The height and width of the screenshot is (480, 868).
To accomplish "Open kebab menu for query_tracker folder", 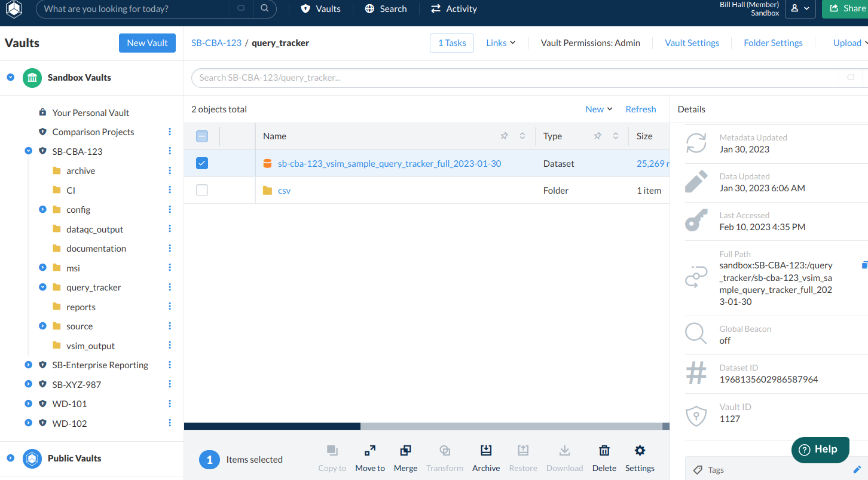I will tap(170, 288).
